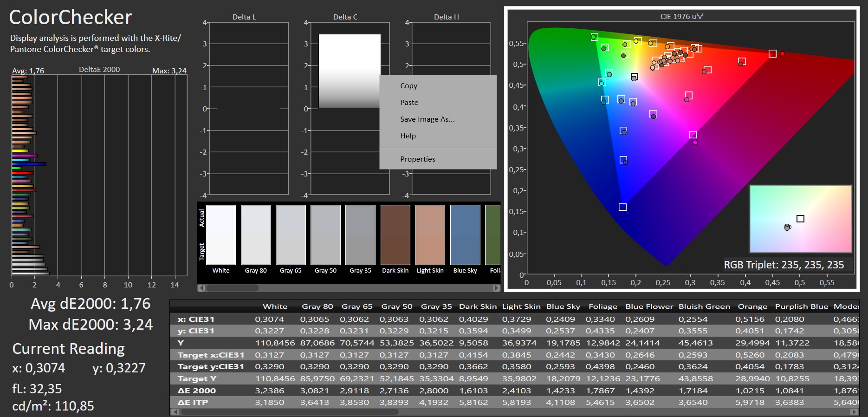Select Paste in the context menu

coord(409,103)
